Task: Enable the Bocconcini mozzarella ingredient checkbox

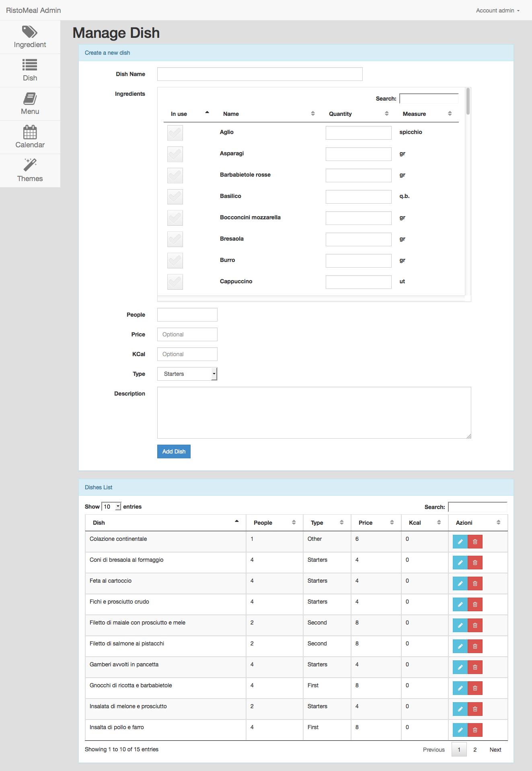Action: tap(175, 218)
